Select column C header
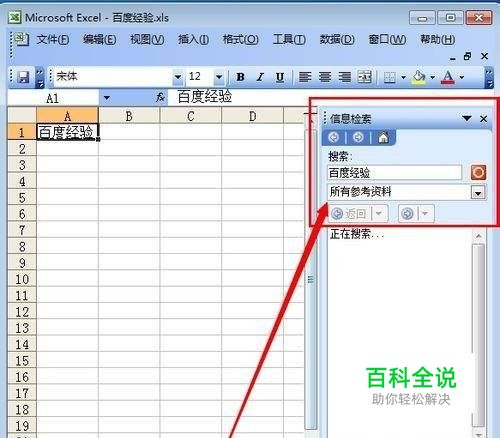This screenshot has height=438, width=500. (x=191, y=116)
